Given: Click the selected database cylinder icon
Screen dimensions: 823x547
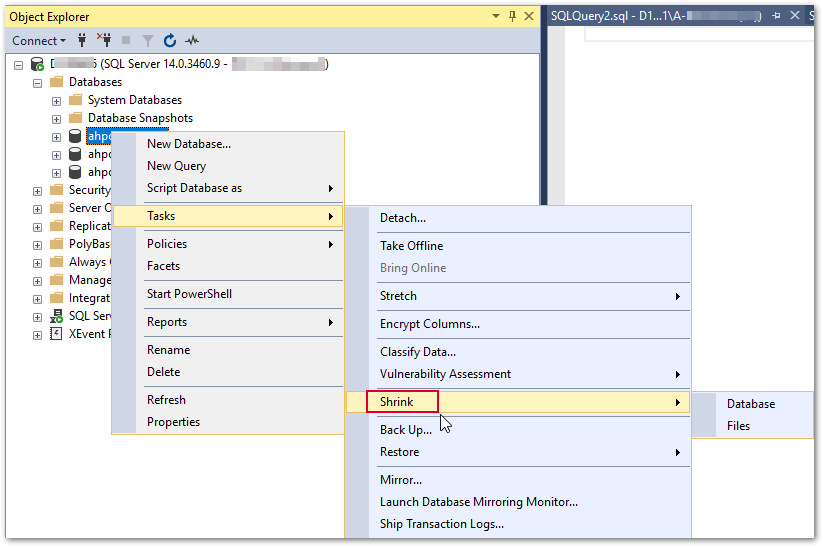Looking at the screenshot, I should (x=76, y=136).
